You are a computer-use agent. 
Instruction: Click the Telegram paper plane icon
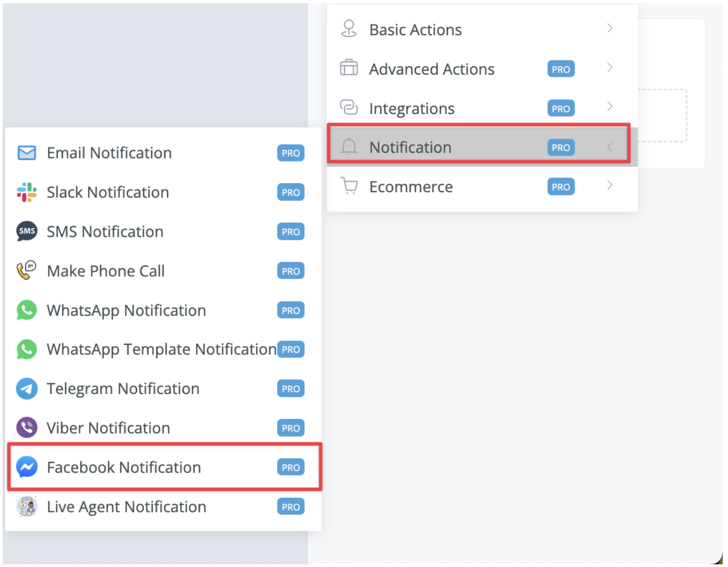(x=27, y=389)
